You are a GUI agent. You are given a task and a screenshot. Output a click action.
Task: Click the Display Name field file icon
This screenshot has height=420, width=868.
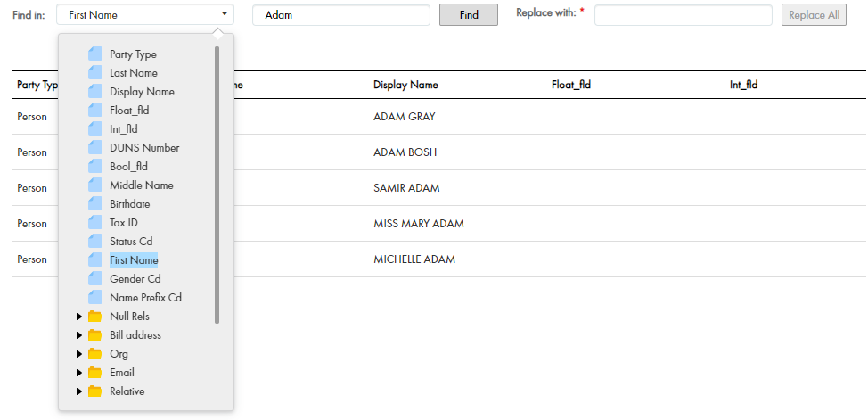click(95, 92)
